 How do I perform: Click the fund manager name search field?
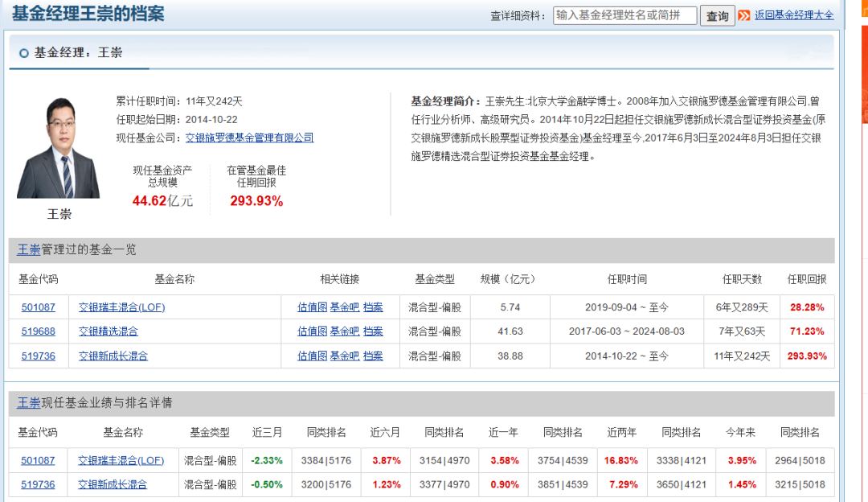[624, 15]
